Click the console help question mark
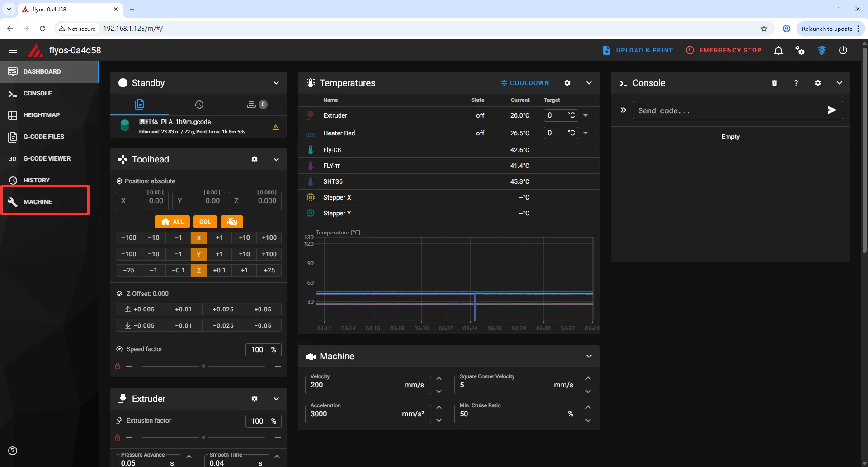Screen dimensions: 868x467 point(796,83)
